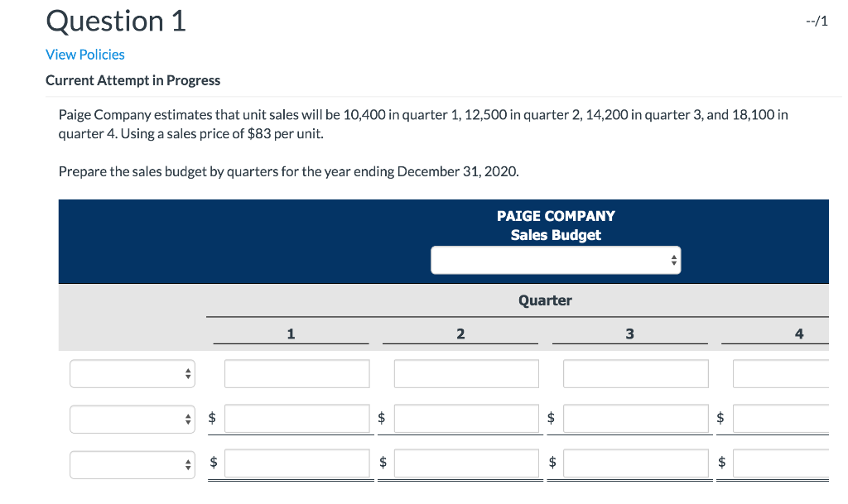Click the arrows on the bottom row selector

point(188,464)
